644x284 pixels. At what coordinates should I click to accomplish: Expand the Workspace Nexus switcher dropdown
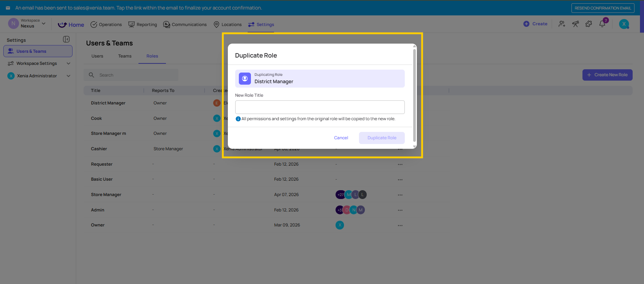pos(44,23)
